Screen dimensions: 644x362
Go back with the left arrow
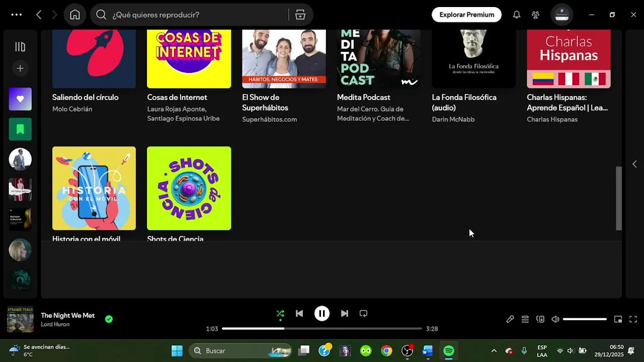[x=39, y=15]
